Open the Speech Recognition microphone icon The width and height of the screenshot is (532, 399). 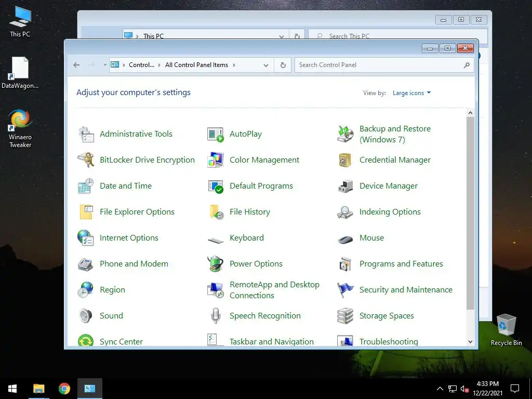[216, 316]
